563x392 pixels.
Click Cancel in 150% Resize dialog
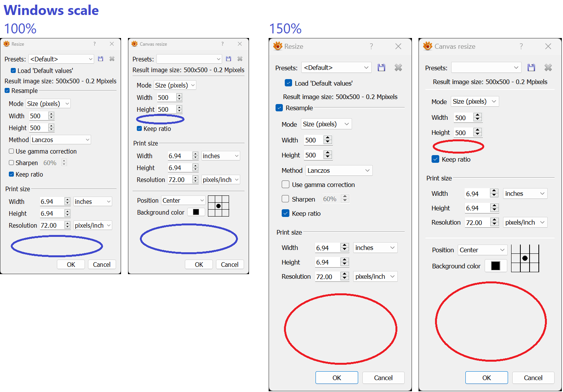(384, 378)
